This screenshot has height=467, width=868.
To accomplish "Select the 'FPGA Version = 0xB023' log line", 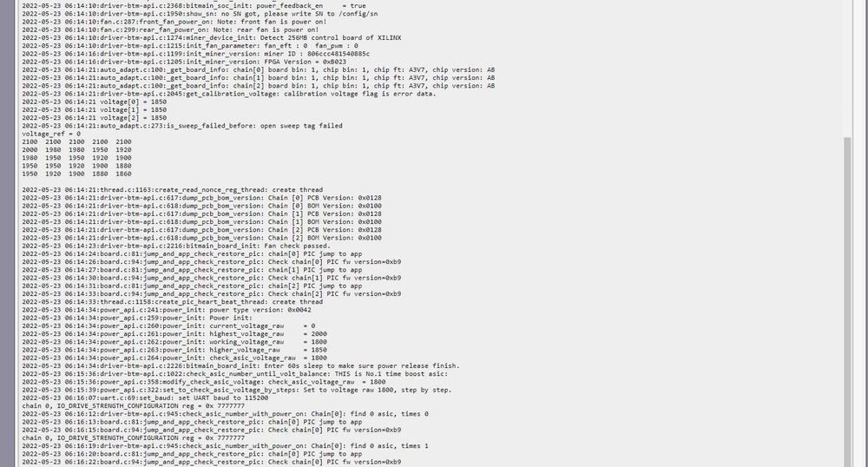I will click(x=184, y=62).
